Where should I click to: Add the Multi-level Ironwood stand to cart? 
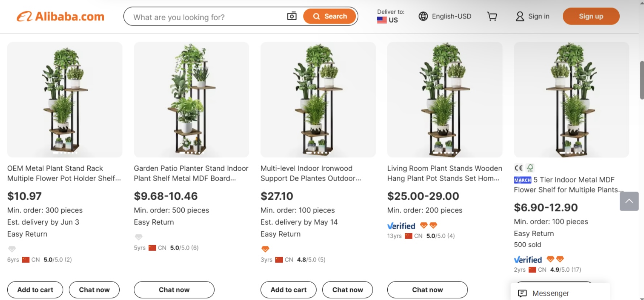coord(288,289)
